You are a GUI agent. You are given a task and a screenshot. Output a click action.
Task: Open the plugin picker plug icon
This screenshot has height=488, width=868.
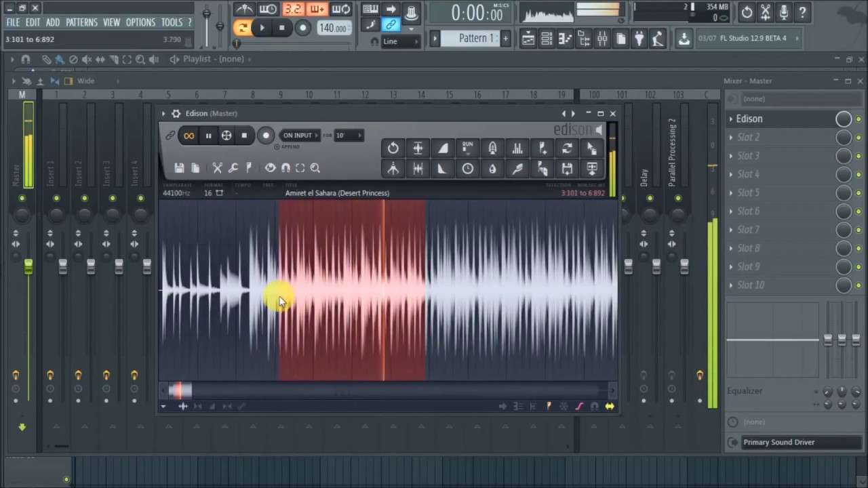pos(639,39)
